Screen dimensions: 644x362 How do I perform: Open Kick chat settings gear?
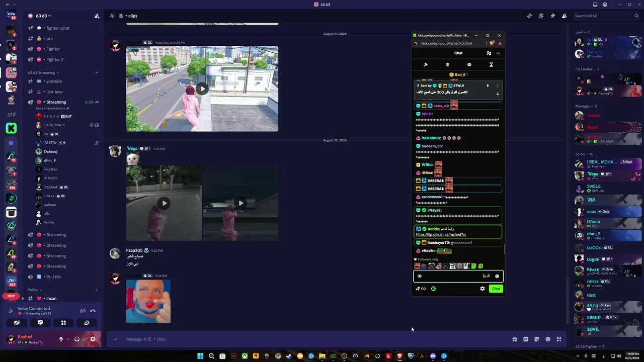(482, 289)
